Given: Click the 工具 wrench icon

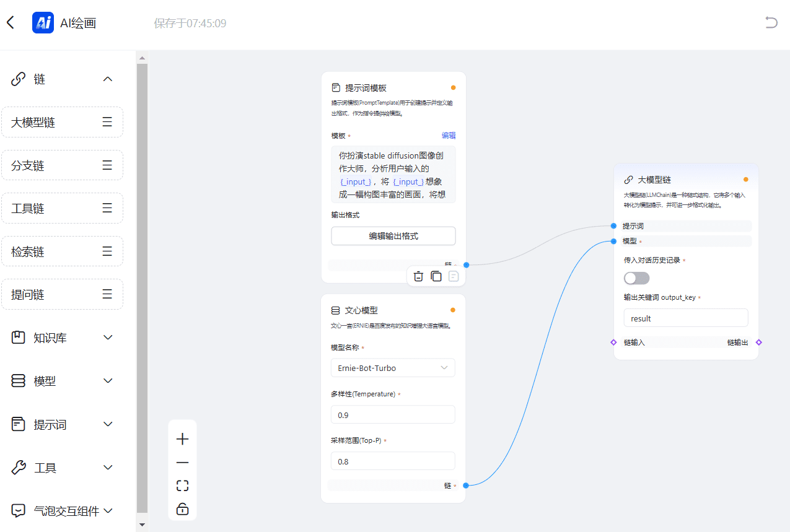Looking at the screenshot, I should (x=19, y=468).
